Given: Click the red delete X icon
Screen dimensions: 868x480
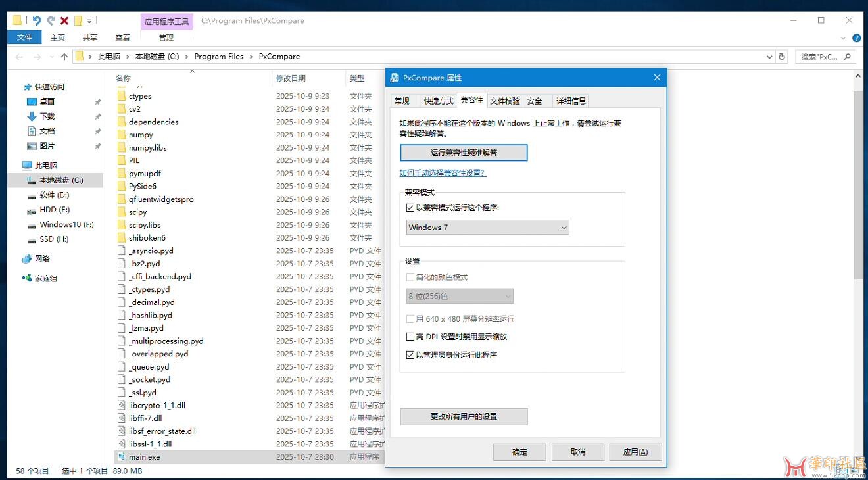Looking at the screenshot, I should click(64, 21).
